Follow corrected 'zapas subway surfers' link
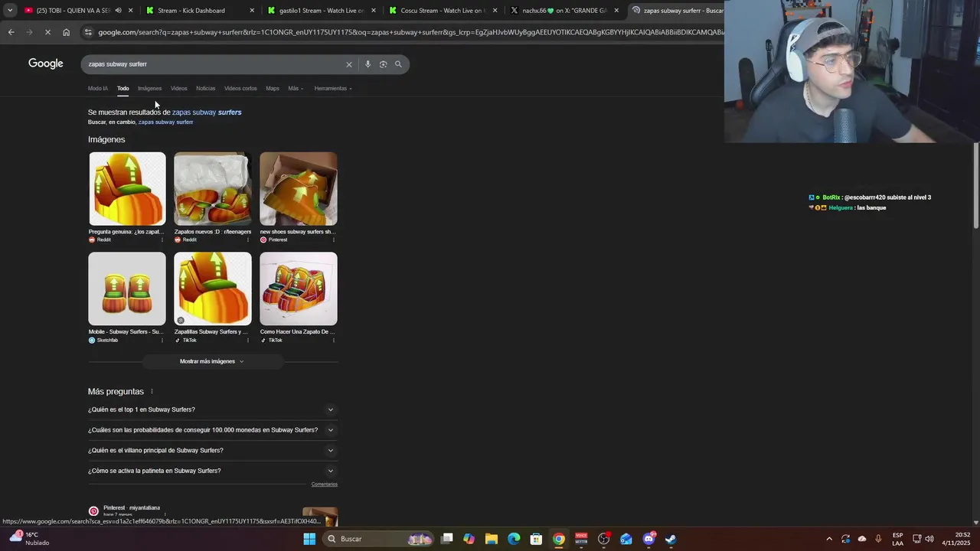The width and height of the screenshot is (980, 551). pyautogui.click(x=207, y=112)
